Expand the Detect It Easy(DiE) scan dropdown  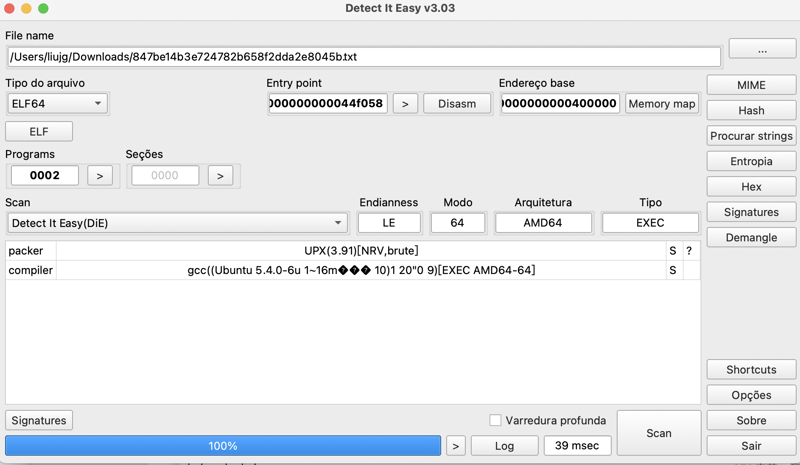[178, 223]
